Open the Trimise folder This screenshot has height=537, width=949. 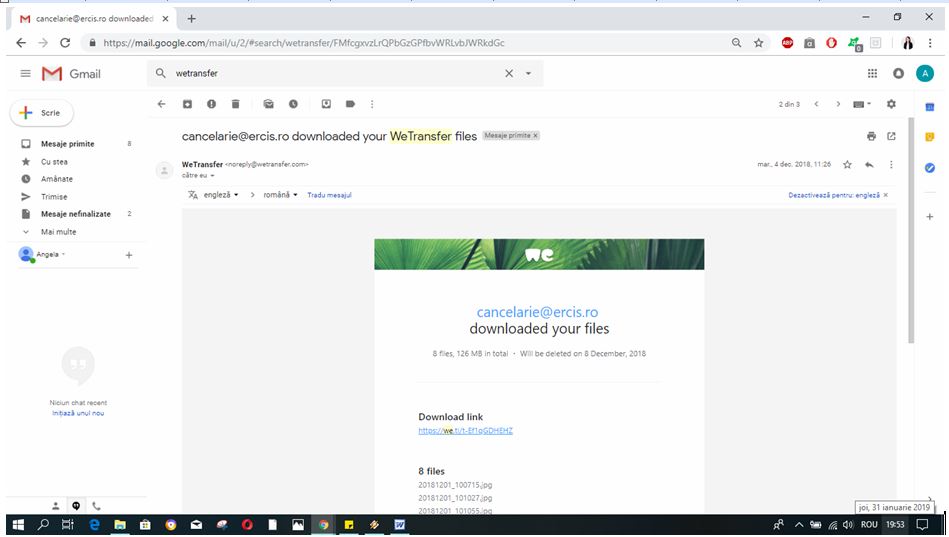[x=54, y=197]
